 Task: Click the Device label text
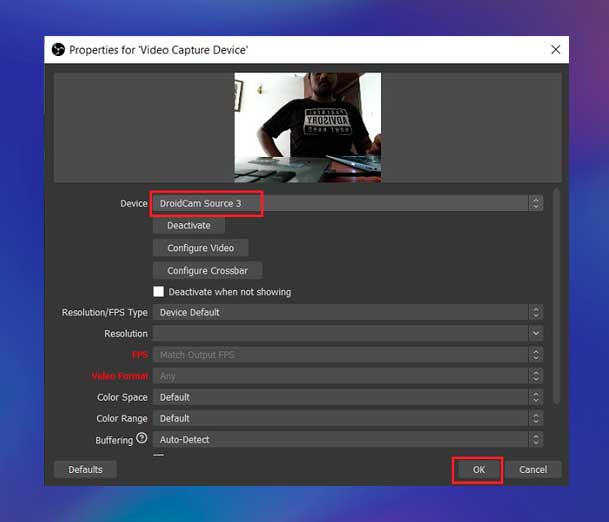(x=134, y=203)
